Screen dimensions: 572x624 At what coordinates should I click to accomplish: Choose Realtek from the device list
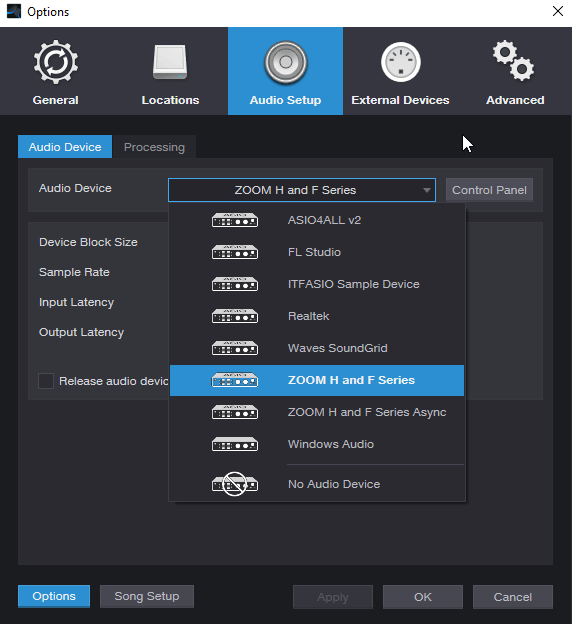point(317,316)
